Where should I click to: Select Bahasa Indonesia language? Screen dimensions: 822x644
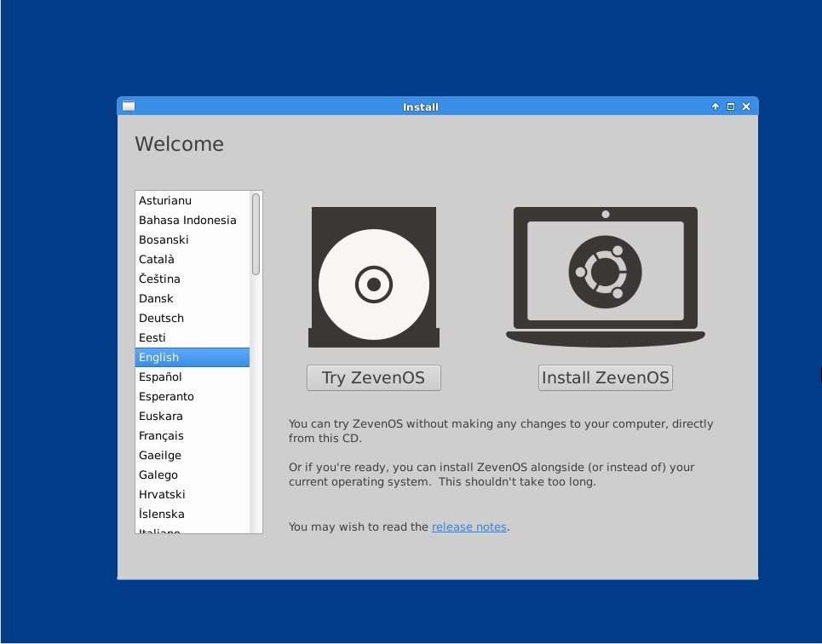[x=193, y=220]
